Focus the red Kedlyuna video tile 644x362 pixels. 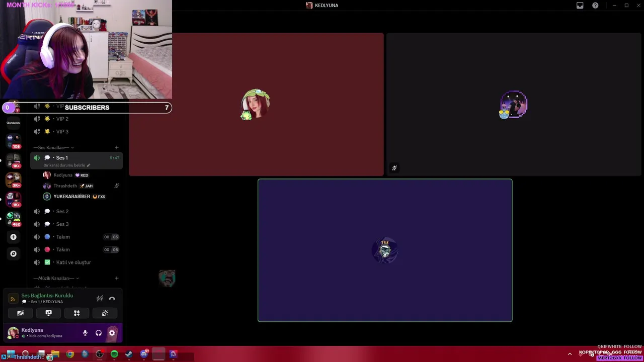256,105
